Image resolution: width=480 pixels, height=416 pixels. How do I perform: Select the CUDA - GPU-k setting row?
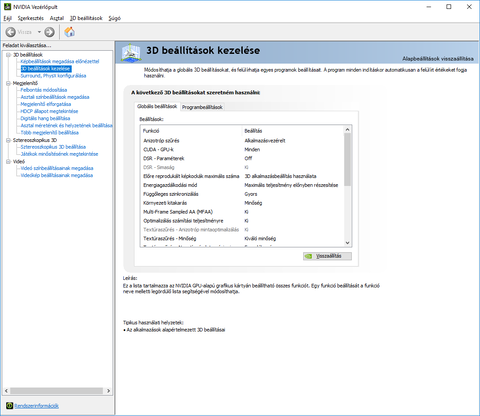(x=242, y=150)
